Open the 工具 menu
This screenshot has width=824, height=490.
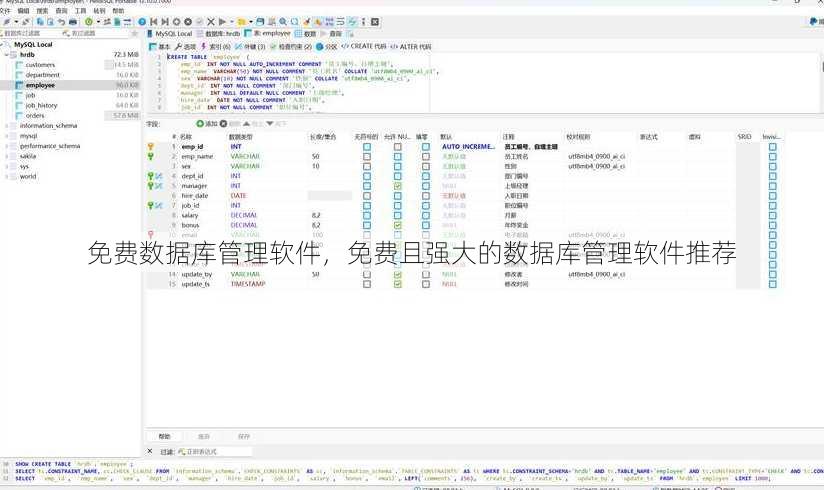point(80,11)
